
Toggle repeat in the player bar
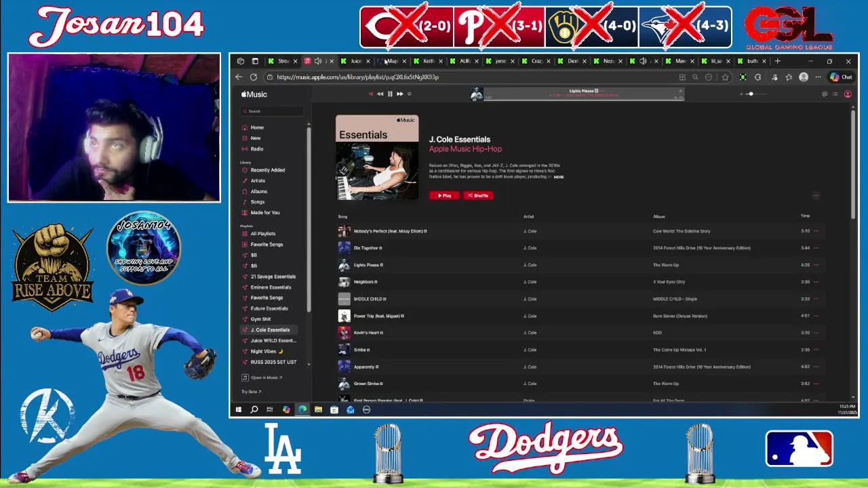pyautogui.click(x=409, y=94)
